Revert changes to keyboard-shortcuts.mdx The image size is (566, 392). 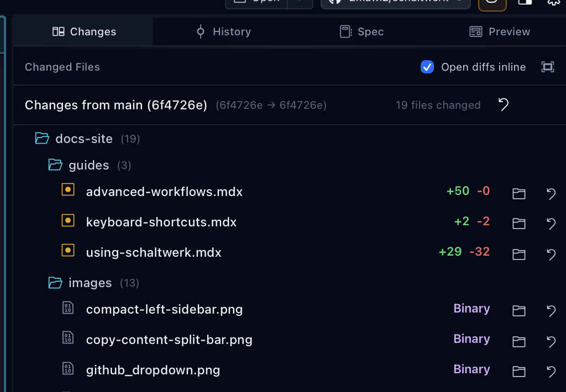pyautogui.click(x=551, y=224)
